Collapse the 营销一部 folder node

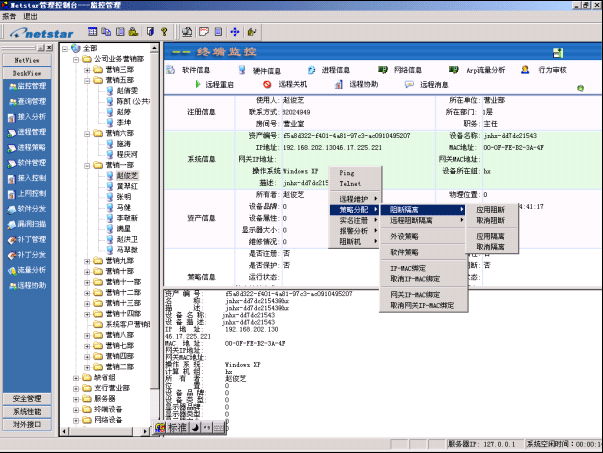87,166
